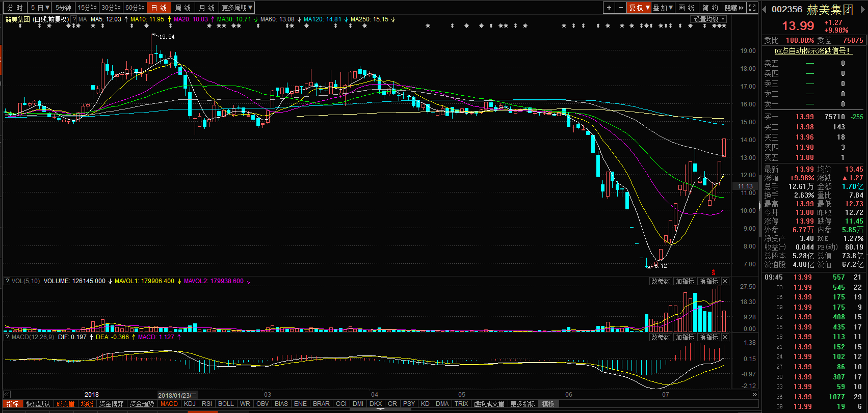Close the VOL sub-chart panel
This screenshot has height=413, width=868.
(725, 281)
